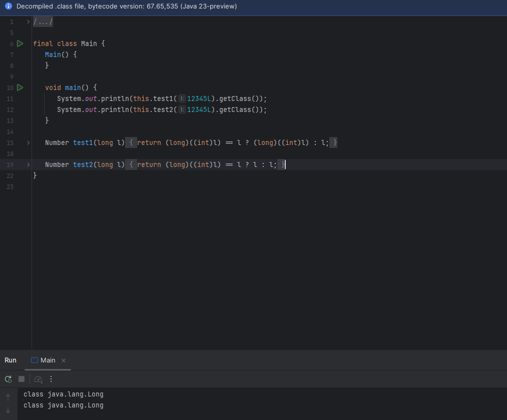Click the 'l:' parameter hint on line 12
The width and height of the screenshot is (507, 420).
pos(182,110)
